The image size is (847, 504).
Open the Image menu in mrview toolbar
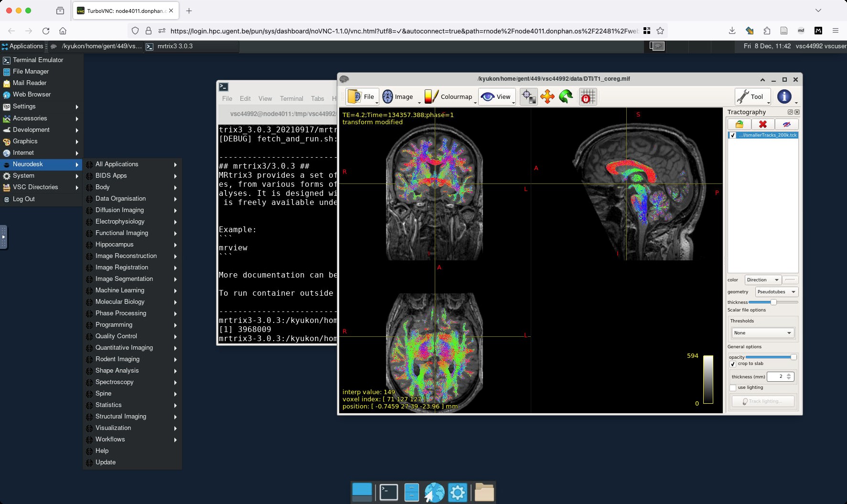398,97
